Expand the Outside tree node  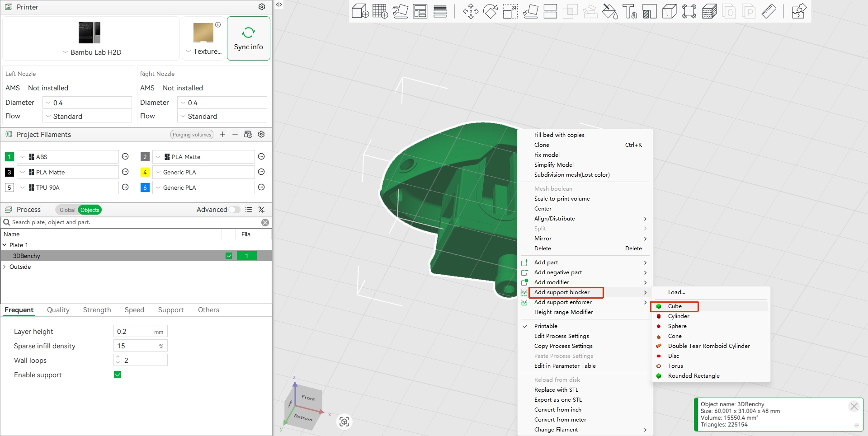pyautogui.click(x=5, y=267)
